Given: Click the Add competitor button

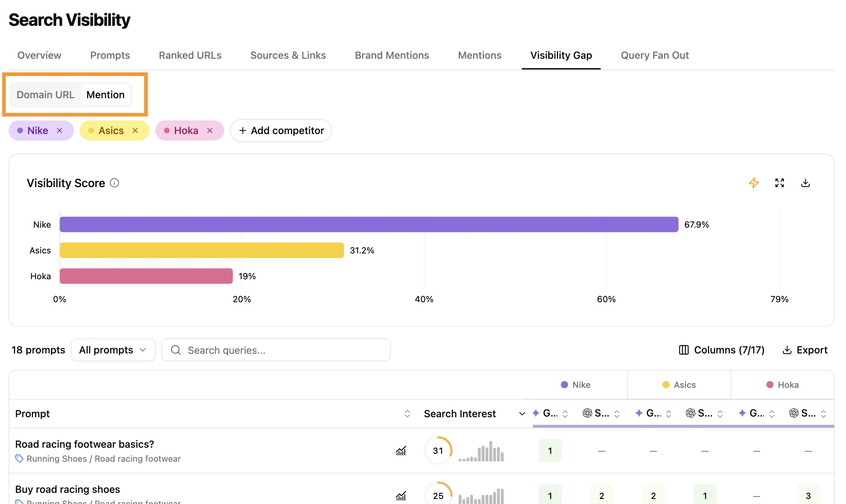Looking at the screenshot, I should click(x=281, y=130).
